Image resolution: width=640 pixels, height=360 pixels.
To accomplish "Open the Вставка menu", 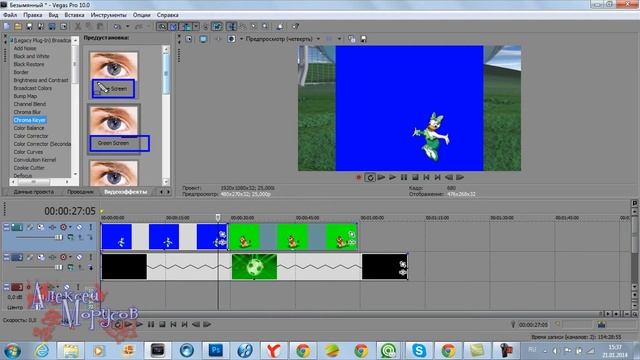I will [74, 15].
